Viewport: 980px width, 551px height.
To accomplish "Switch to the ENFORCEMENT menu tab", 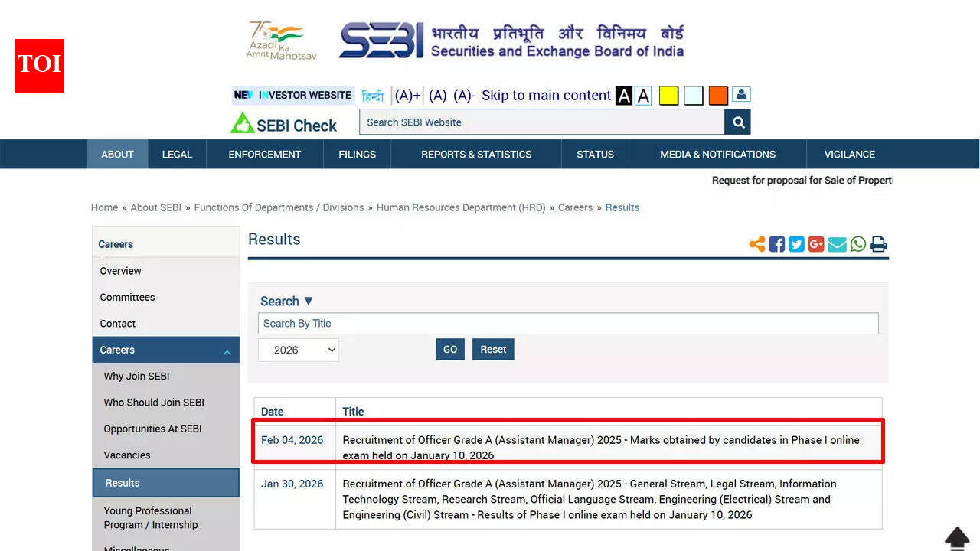I will [264, 154].
